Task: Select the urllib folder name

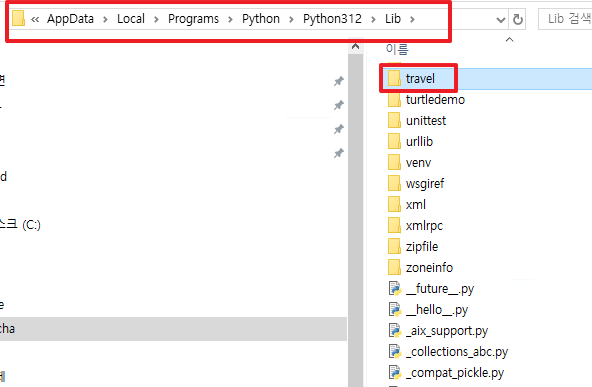Action: click(x=419, y=142)
